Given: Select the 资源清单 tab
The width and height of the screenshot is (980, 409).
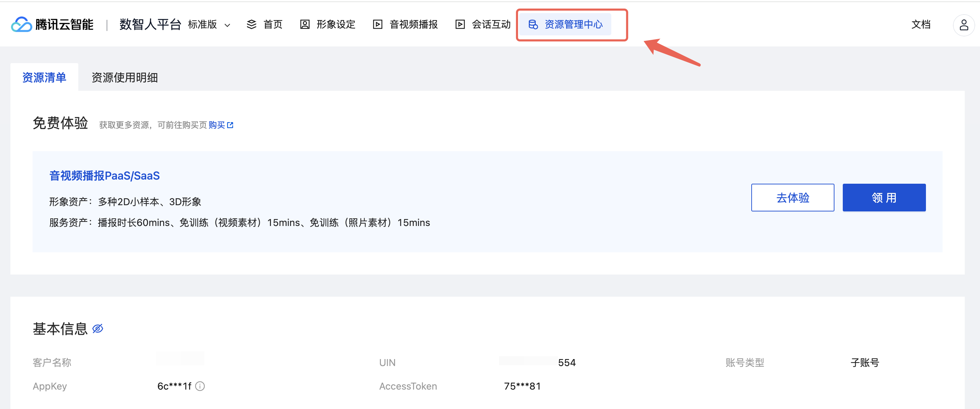Looking at the screenshot, I should tap(44, 78).
